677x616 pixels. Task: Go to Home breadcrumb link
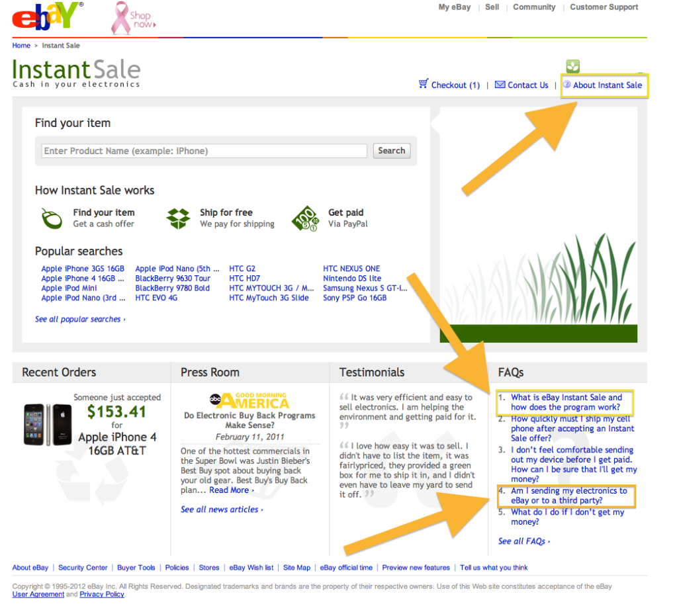(x=21, y=46)
